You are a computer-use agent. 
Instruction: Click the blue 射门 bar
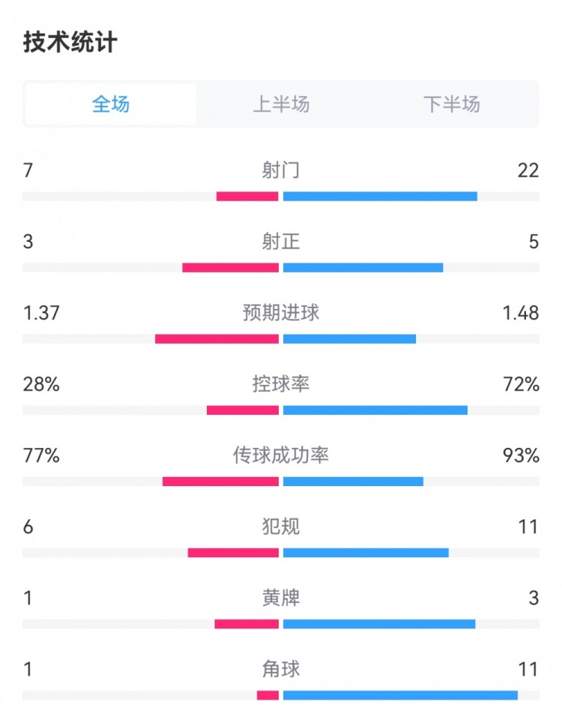(x=380, y=196)
